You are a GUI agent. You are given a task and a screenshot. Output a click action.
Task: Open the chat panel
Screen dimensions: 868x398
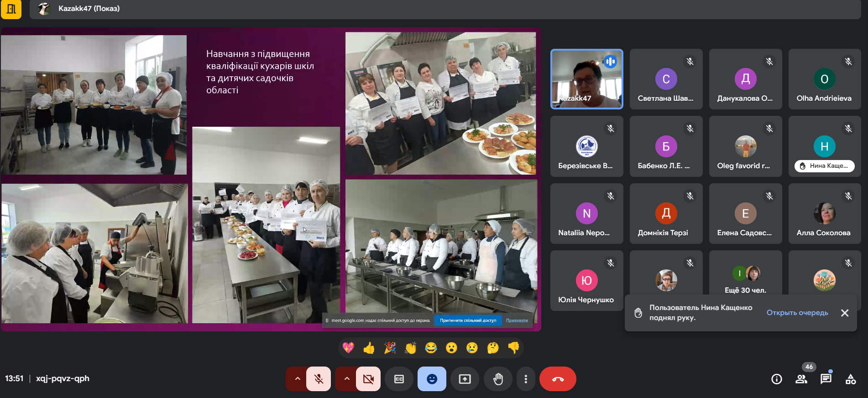[826, 379]
